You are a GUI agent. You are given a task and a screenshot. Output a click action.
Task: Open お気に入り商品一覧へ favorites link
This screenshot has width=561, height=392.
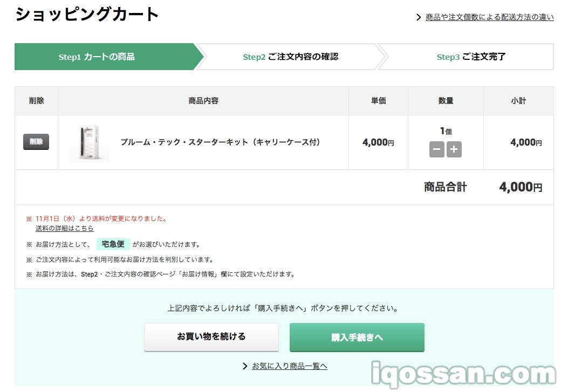290,366
